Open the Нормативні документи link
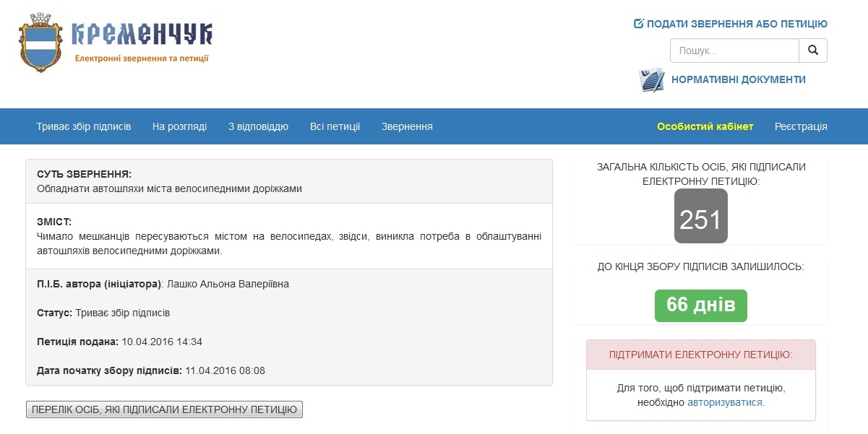 (x=738, y=79)
